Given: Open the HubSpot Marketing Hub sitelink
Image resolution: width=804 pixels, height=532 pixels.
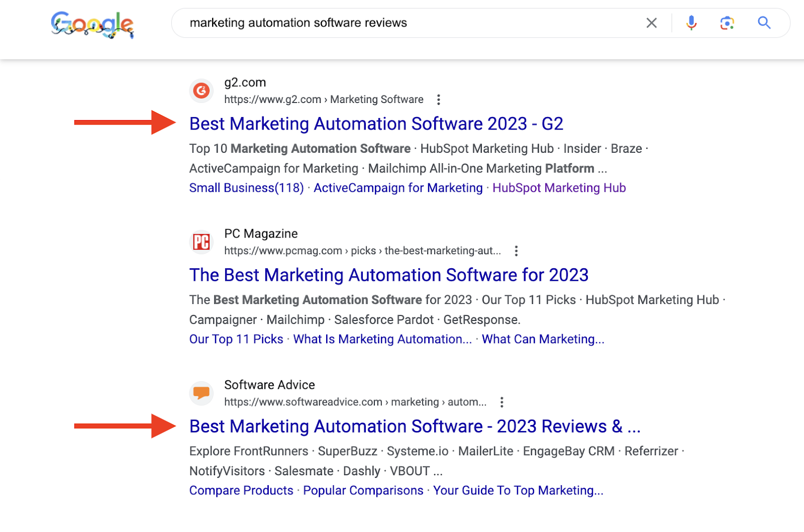Looking at the screenshot, I should 559,188.
